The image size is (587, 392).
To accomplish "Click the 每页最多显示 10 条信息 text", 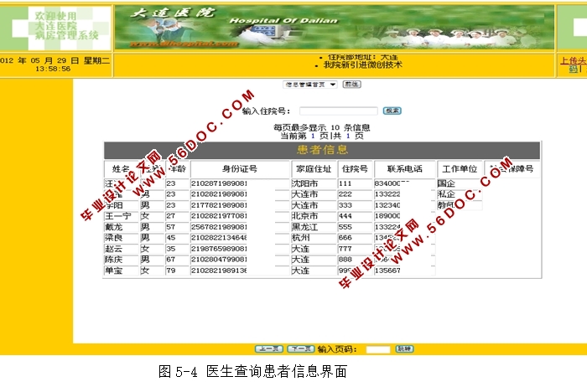I will 321,127.
